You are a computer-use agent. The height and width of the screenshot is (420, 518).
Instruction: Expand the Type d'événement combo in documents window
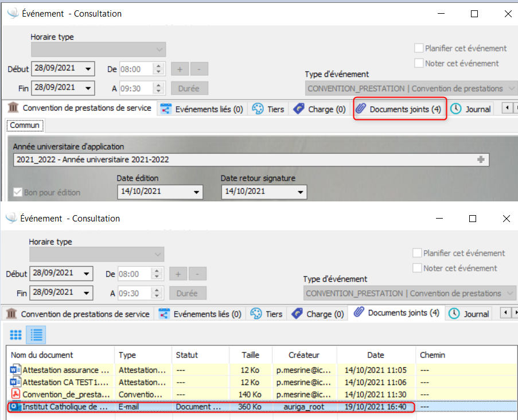[x=510, y=293]
